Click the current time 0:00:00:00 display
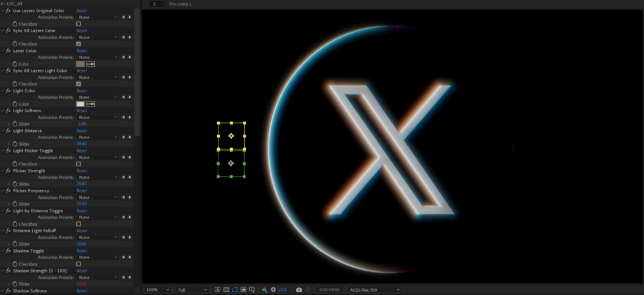 click(x=330, y=290)
